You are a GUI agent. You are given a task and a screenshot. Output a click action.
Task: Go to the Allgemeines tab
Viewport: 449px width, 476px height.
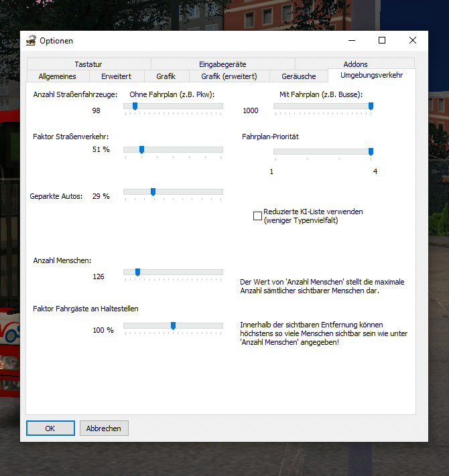tap(58, 76)
